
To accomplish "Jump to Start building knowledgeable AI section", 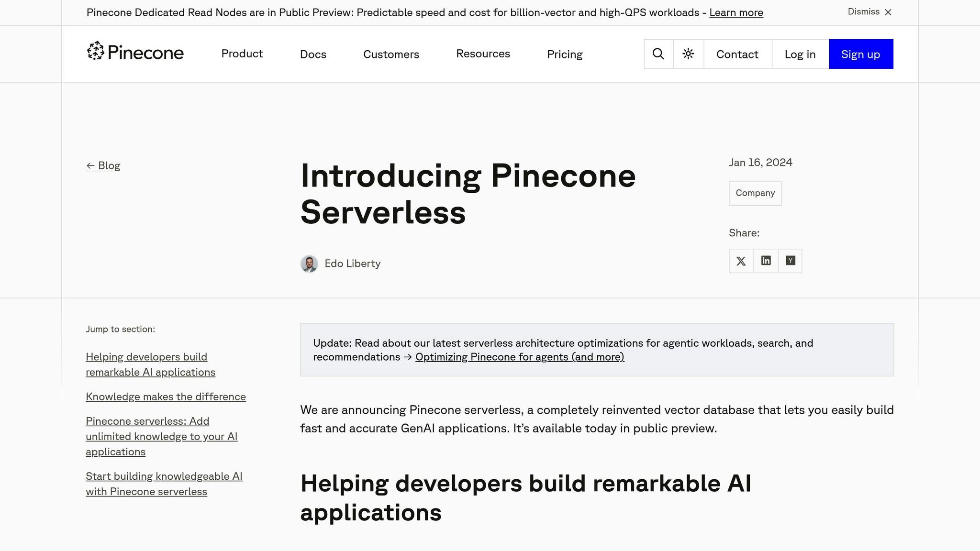I will pyautogui.click(x=164, y=484).
